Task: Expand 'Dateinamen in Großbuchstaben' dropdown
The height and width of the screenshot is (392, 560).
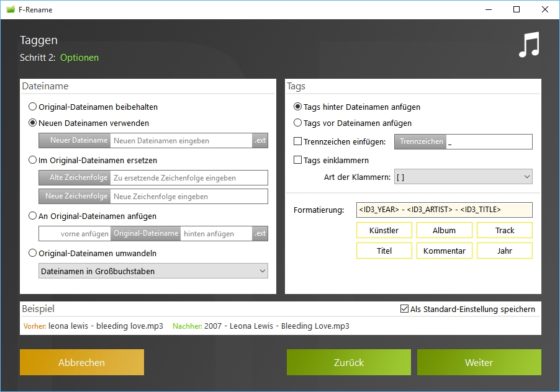Action: click(x=153, y=271)
